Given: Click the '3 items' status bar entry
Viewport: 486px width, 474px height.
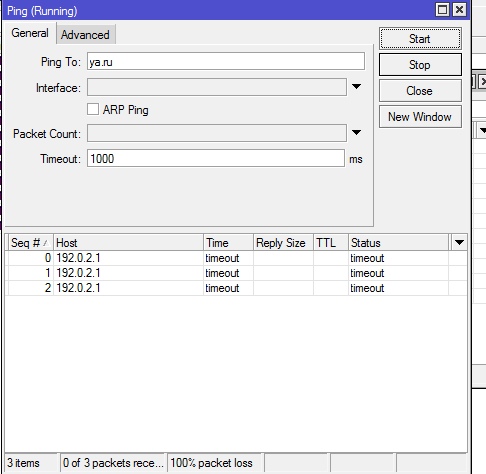Looking at the screenshot, I should tap(32, 463).
